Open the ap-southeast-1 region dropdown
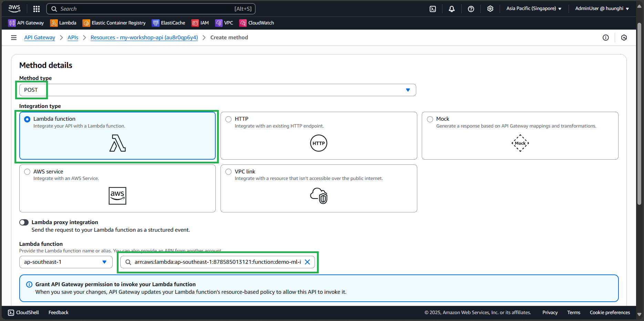Screen dimensions: 644x321 coord(66,262)
